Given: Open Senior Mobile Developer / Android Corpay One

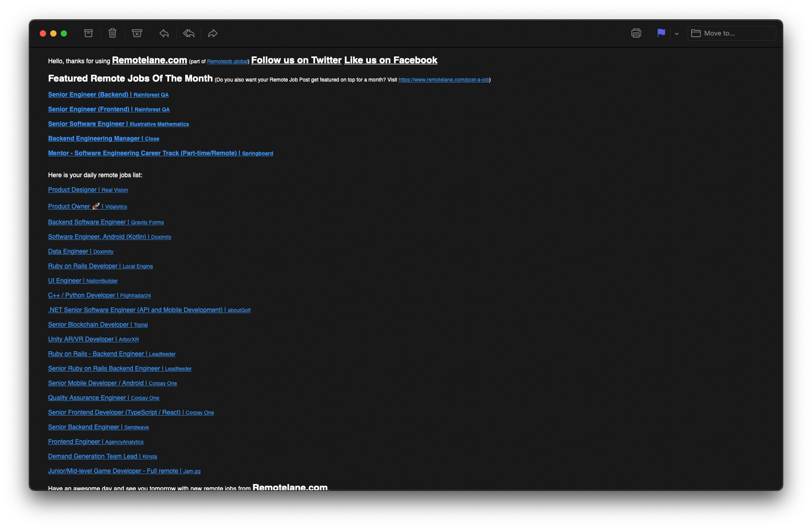Looking at the screenshot, I should [112, 383].
